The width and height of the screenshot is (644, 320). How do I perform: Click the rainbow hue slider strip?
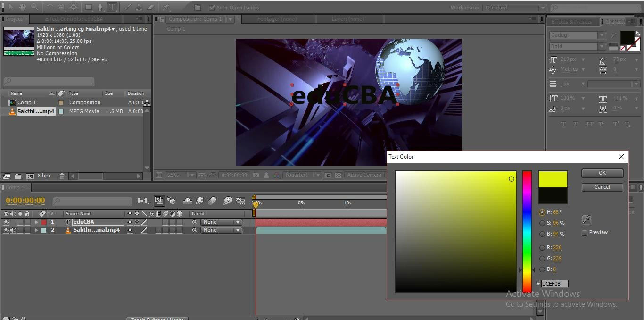527,231
